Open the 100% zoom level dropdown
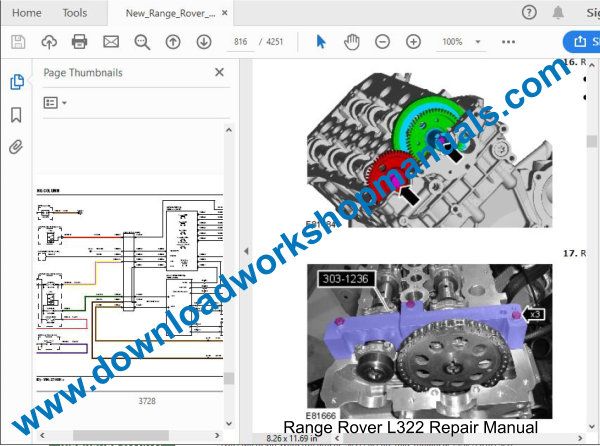Viewport: 600px width, 446px height. tap(461, 42)
